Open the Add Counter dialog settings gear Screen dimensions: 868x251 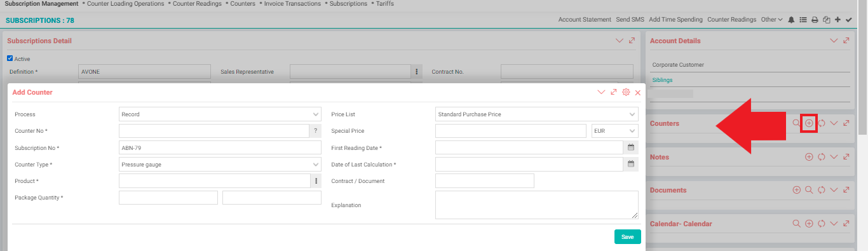click(626, 92)
